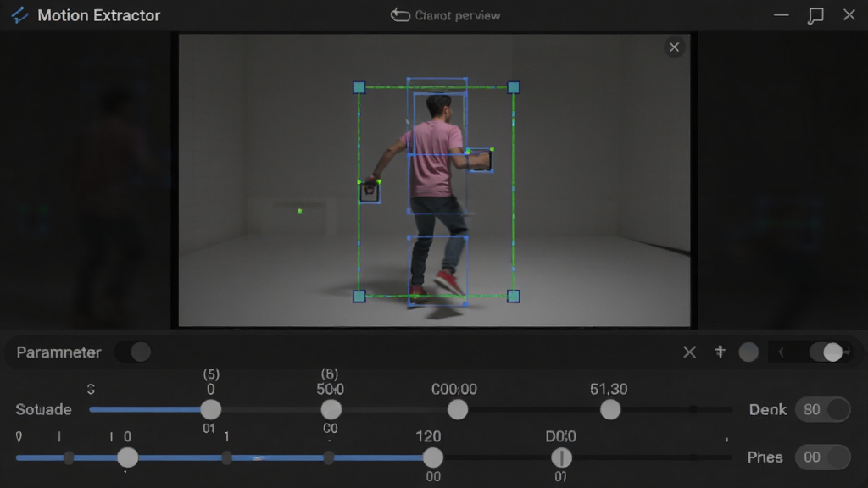Click the Motion Extractor app logo icon
Image resolution: width=868 pixels, height=488 pixels.
[x=19, y=15]
